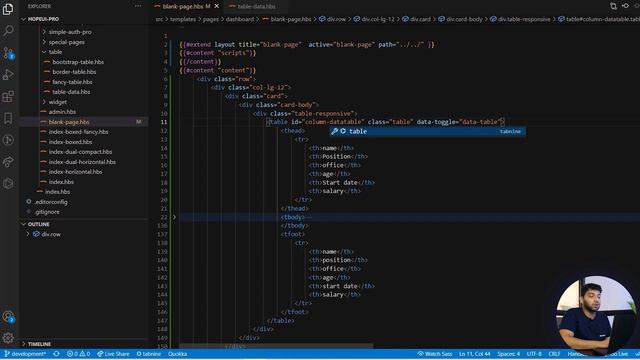Screen dimensions: 640x360
Task: Click the development branch in status bar
Action: [25, 354]
